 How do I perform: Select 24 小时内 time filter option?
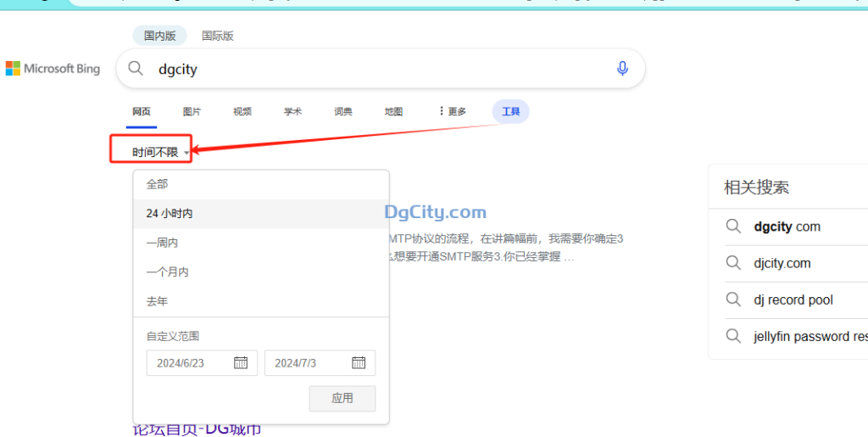[x=261, y=214]
